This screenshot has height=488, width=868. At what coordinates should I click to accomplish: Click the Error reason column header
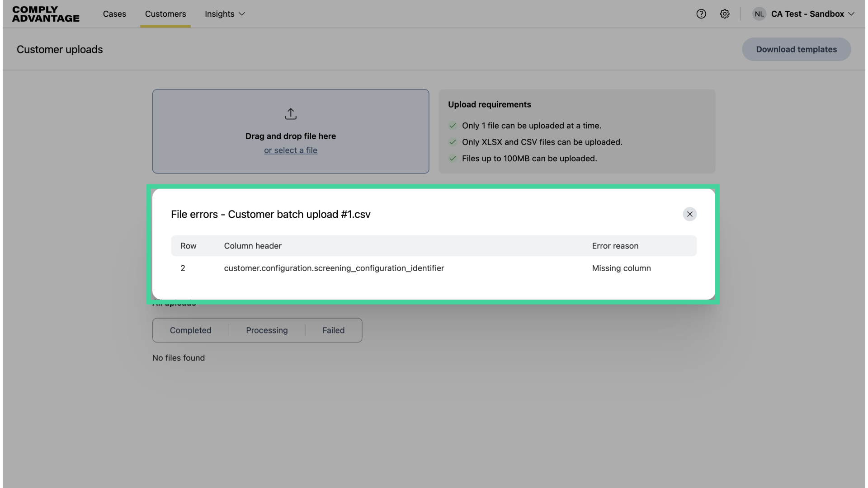tap(615, 246)
